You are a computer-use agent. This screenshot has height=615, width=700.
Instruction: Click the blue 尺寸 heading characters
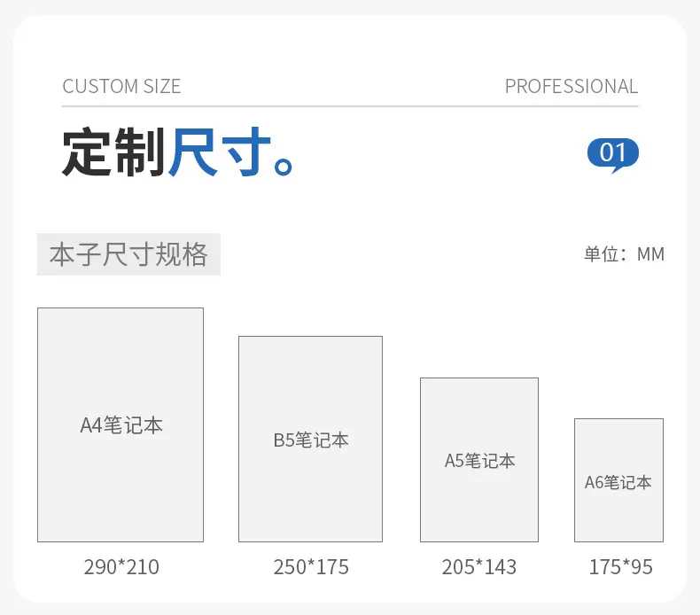click(x=220, y=152)
